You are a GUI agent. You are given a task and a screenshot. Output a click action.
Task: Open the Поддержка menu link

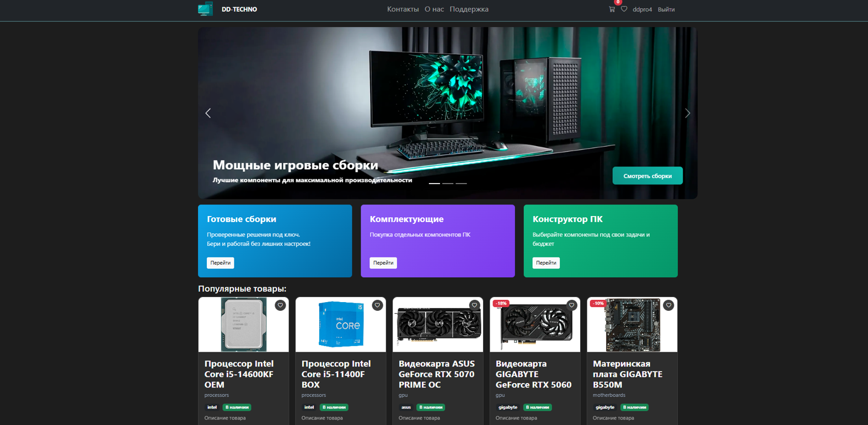[x=469, y=9]
